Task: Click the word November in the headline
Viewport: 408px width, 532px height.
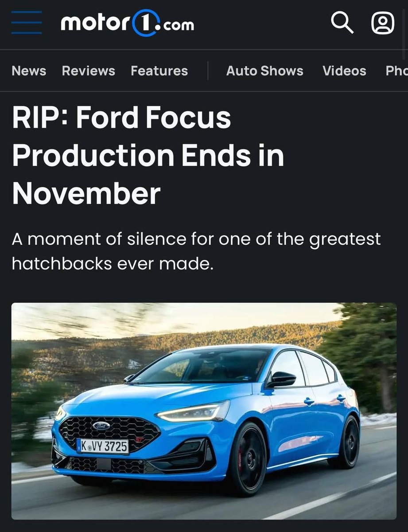Action: pyautogui.click(x=86, y=194)
